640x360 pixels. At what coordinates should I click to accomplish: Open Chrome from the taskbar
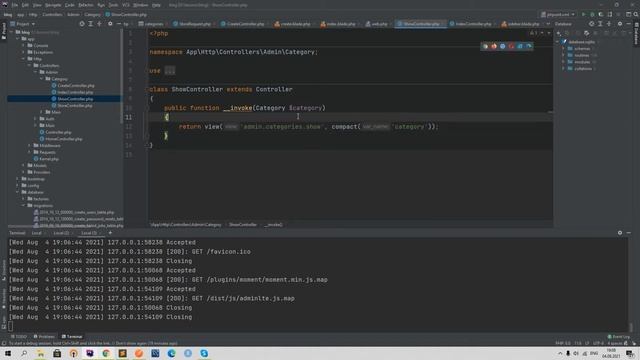[106, 353]
